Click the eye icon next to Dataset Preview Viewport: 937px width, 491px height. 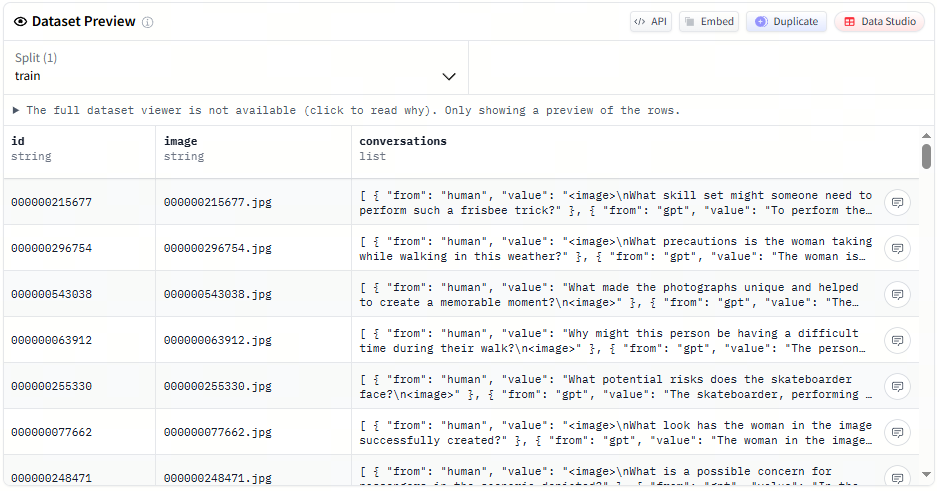tap(20, 22)
